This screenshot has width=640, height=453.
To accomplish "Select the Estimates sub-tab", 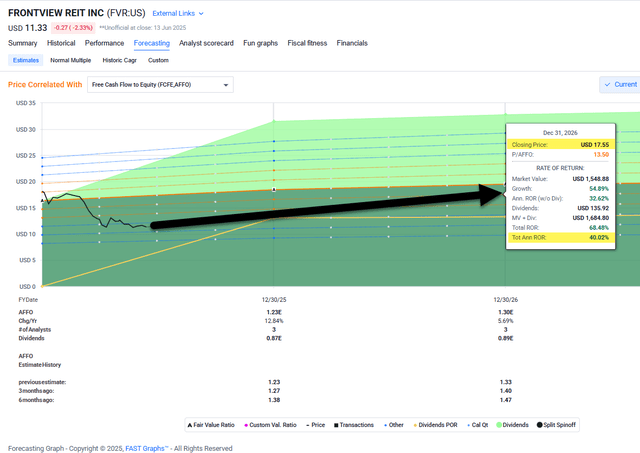I will (x=26, y=60).
